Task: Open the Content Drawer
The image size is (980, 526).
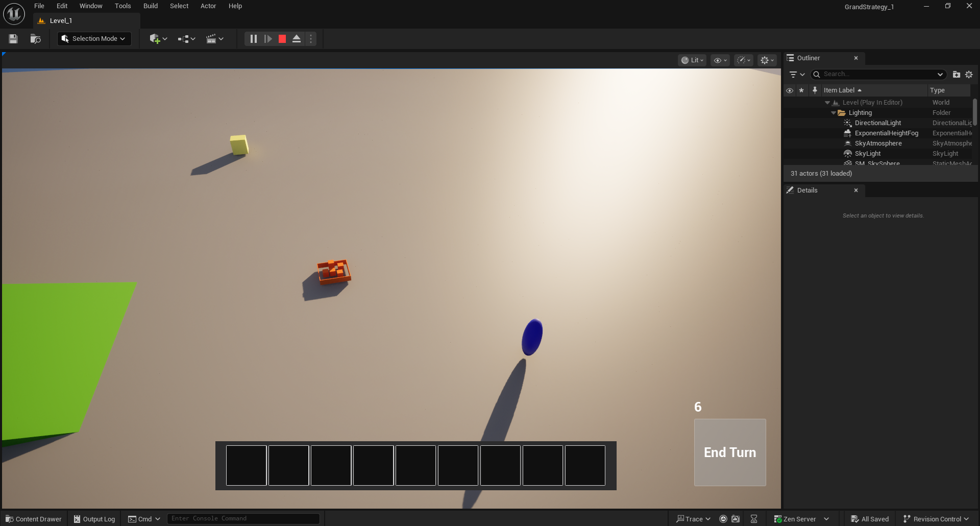Action: (x=33, y=519)
